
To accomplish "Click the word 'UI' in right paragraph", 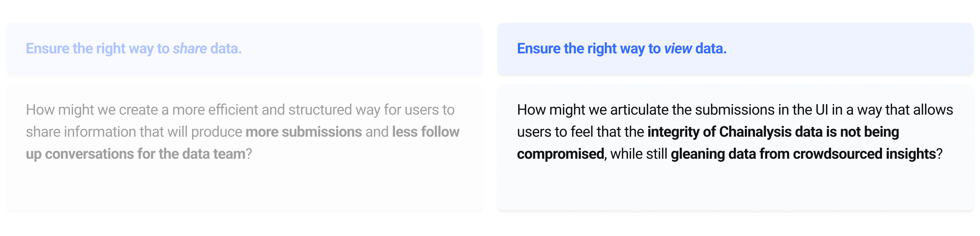I will pos(822,110).
